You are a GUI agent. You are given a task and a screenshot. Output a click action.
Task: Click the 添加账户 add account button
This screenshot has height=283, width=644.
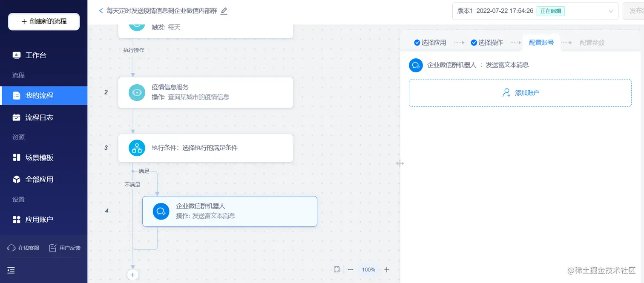[x=520, y=93]
